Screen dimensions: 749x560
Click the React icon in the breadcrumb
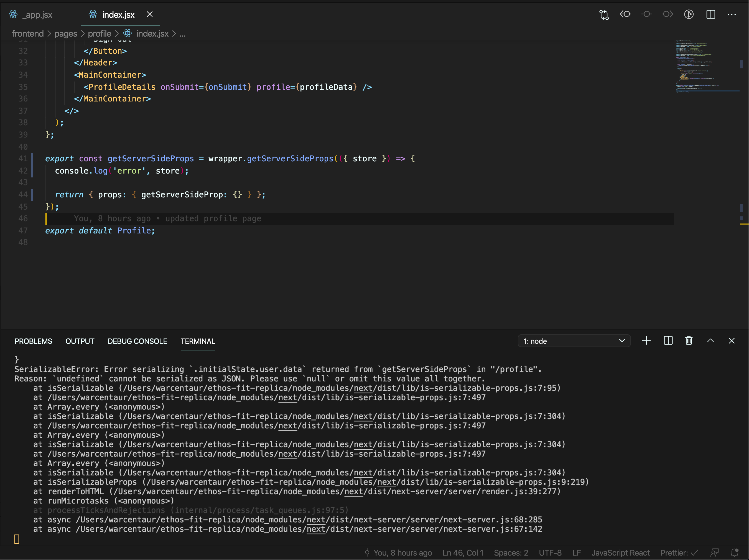[x=127, y=33]
